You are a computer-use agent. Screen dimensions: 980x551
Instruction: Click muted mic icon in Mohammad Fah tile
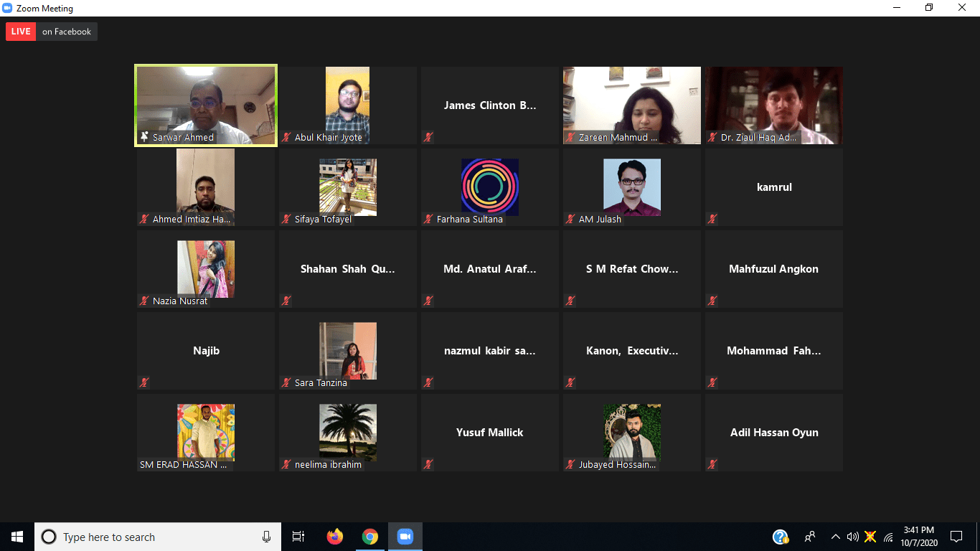pyautogui.click(x=712, y=382)
